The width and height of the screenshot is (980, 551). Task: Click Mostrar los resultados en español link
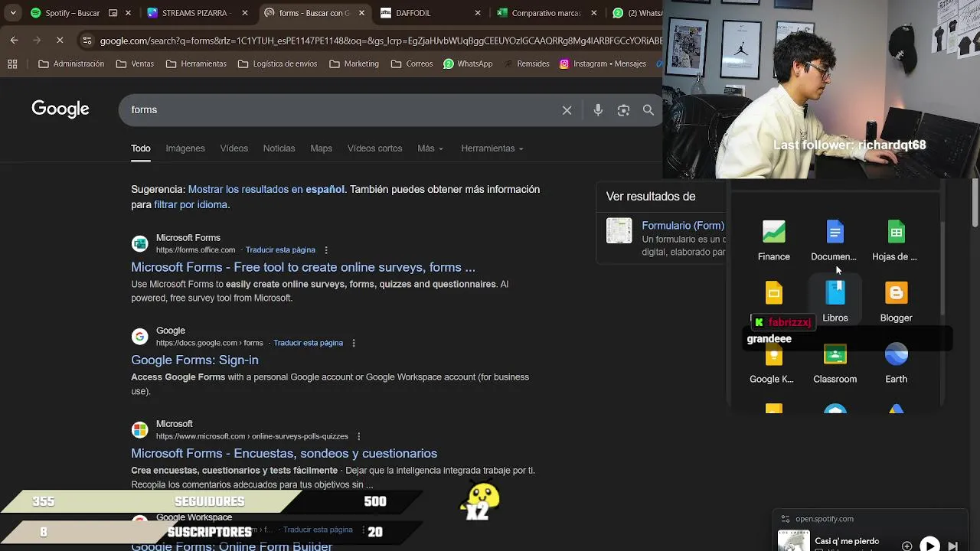(x=266, y=189)
